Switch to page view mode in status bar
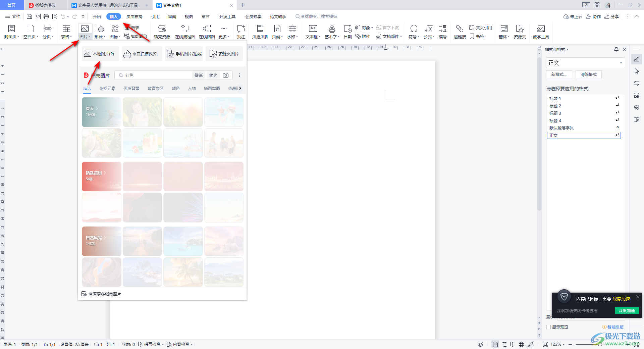The width and height of the screenshot is (644, 349). tap(495, 344)
